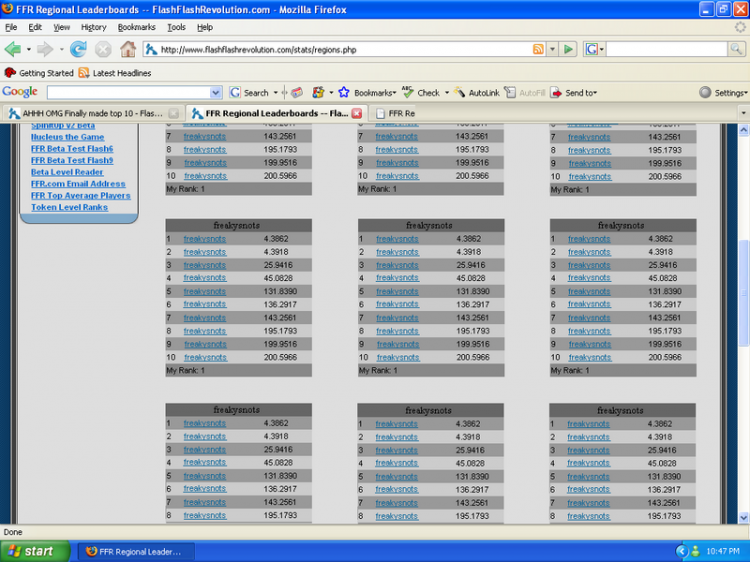Click the taskbar clock showing 10:47 PM
This screenshot has width=750, height=562.
[x=722, y=551]
